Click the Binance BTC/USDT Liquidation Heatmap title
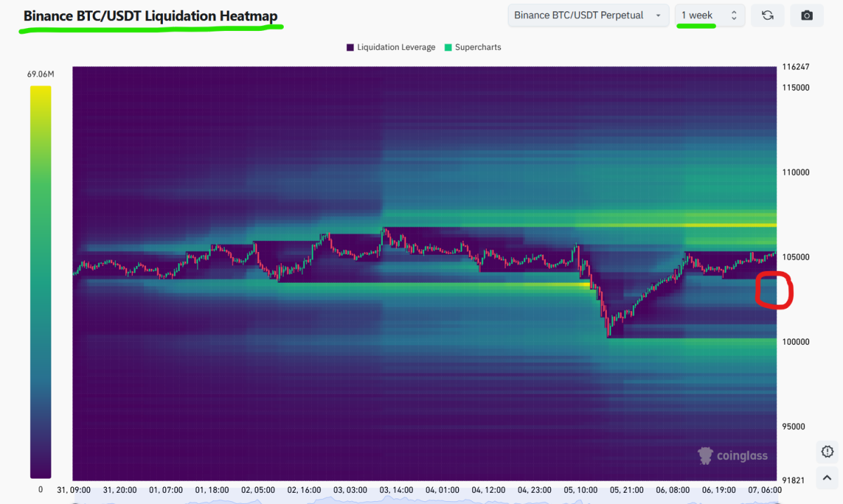 pyautogui.click(x=150, y=15)
